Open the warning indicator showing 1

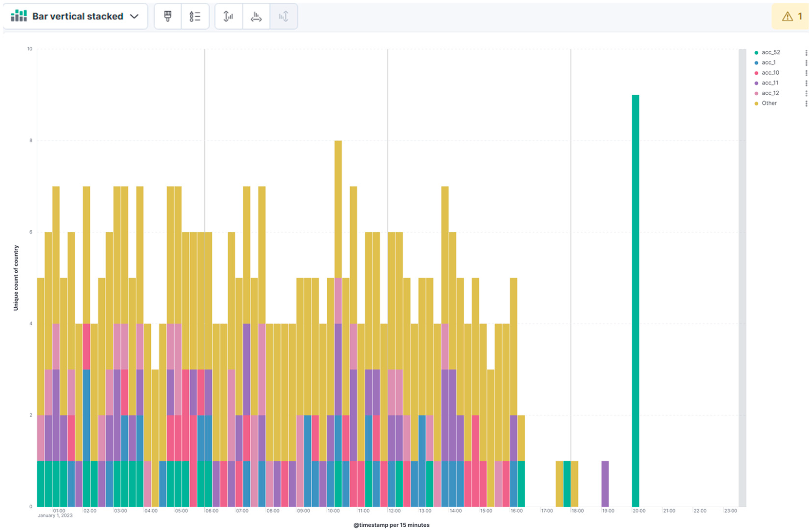[791, 16]
